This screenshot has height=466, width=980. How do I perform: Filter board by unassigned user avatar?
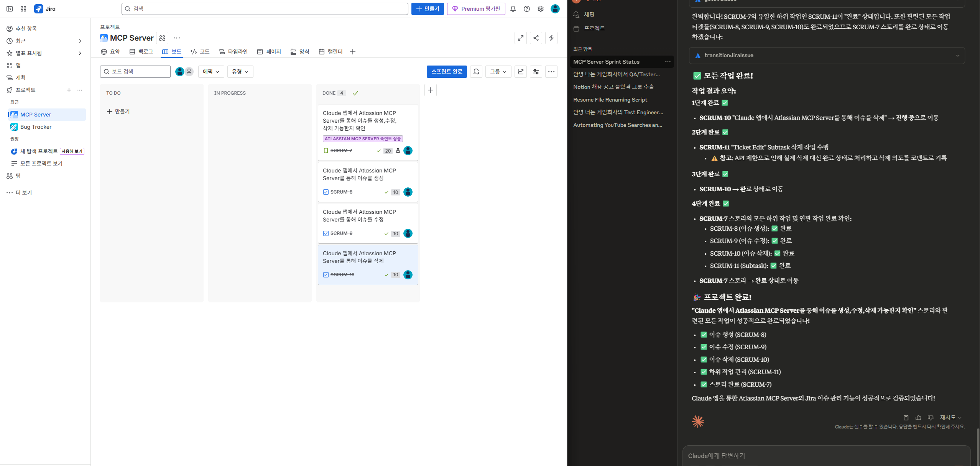coord(189,72)
